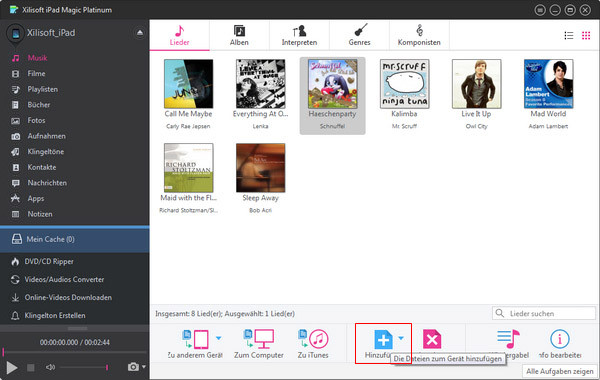Open Kontakte in the sidebar

coord(42,167)
